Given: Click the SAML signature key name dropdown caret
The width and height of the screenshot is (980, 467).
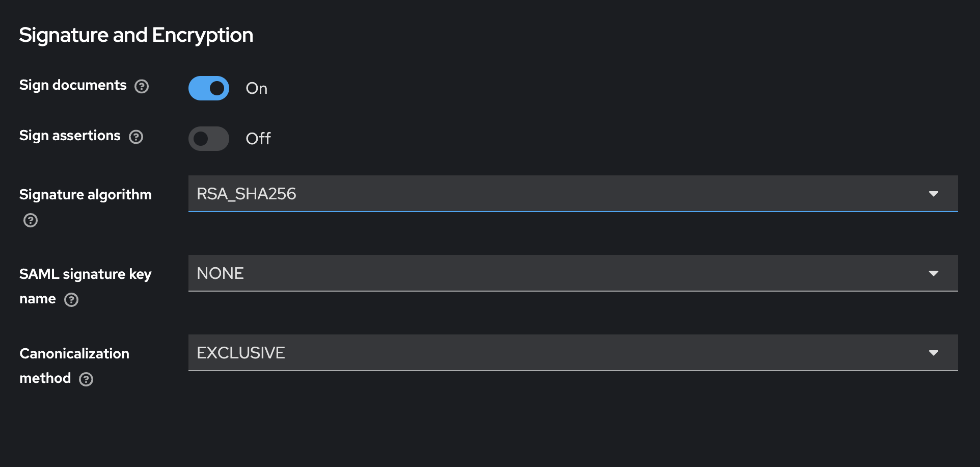Looking at the screenshot, I should (934, 273).
